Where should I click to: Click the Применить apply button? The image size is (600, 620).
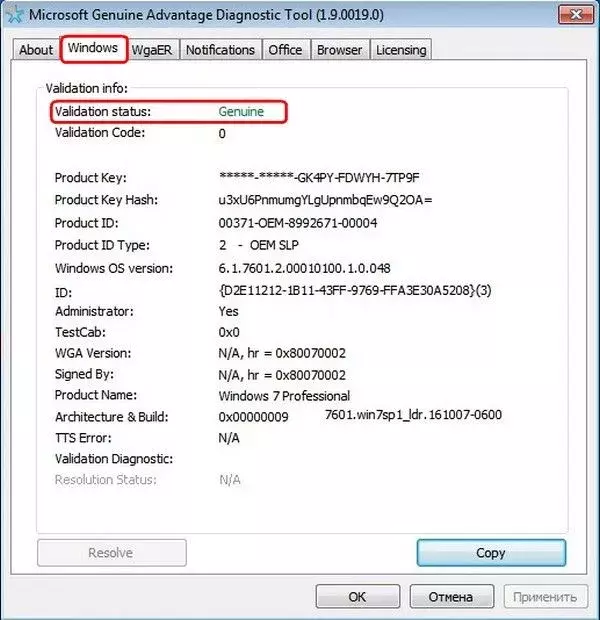[545, 596]
